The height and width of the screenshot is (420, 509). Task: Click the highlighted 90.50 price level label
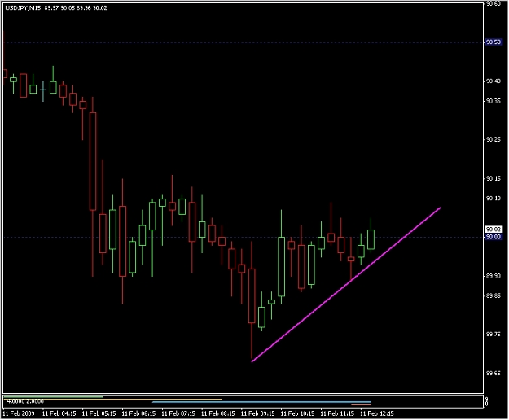pos(493,42)
